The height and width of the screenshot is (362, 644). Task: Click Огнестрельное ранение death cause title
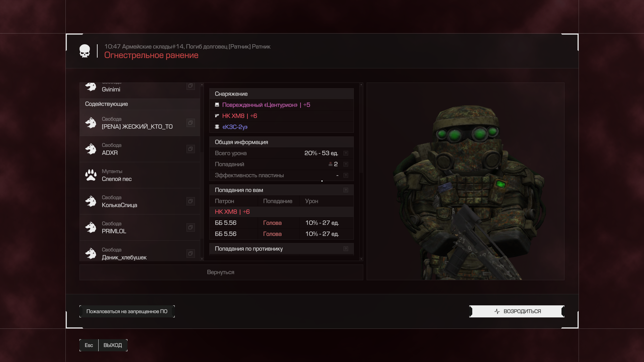click(151, 55)
